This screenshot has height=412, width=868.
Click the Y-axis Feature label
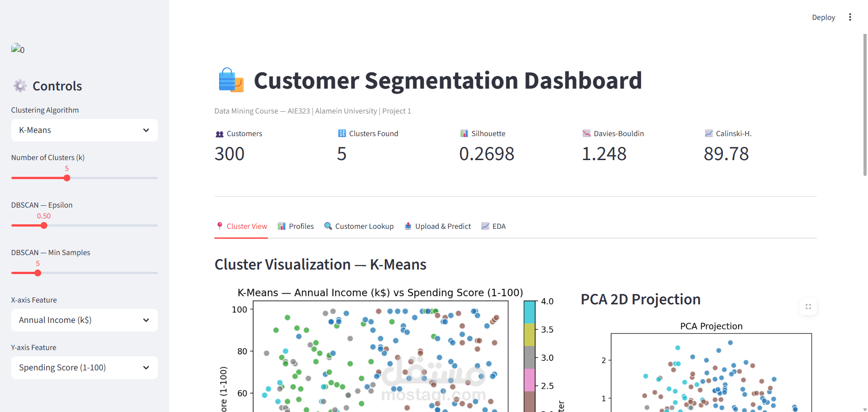click(33, 347)
